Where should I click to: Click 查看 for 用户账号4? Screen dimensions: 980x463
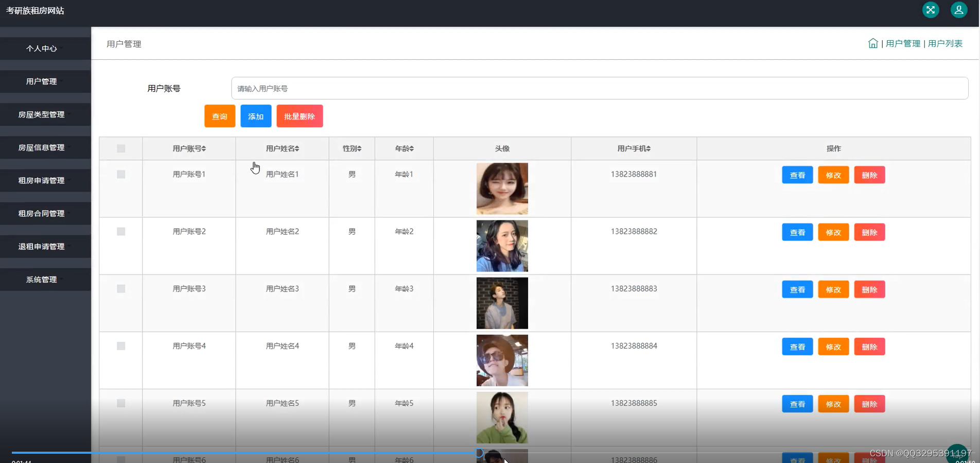click(797, 347)
